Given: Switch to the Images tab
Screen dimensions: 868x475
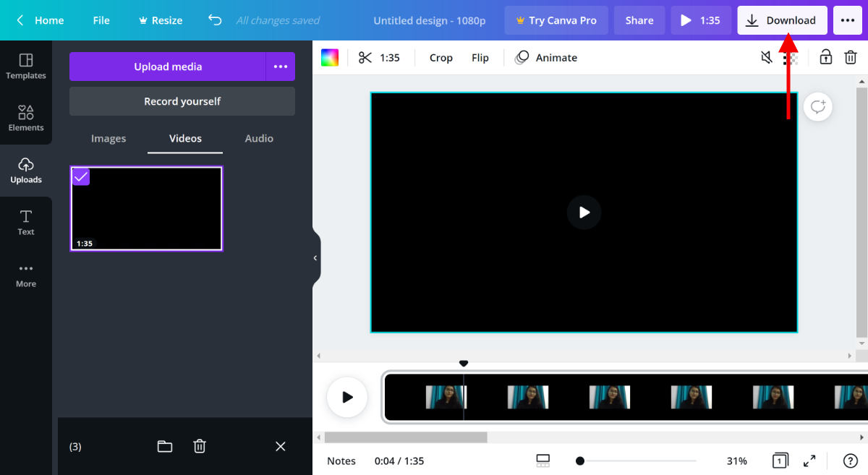Looking at the screenshot, I should coord(109,138).
